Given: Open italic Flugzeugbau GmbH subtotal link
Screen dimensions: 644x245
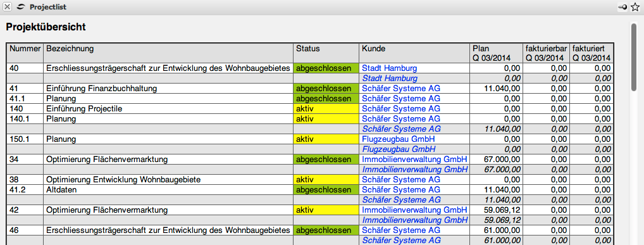Looking at the screenshot, I should click(399, 149).
